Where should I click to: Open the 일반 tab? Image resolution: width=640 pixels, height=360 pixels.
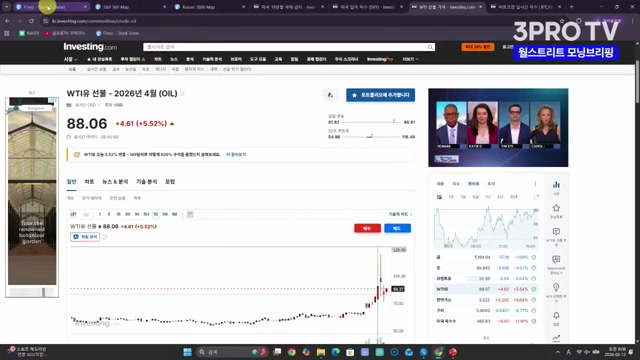[x=71, y=182]
